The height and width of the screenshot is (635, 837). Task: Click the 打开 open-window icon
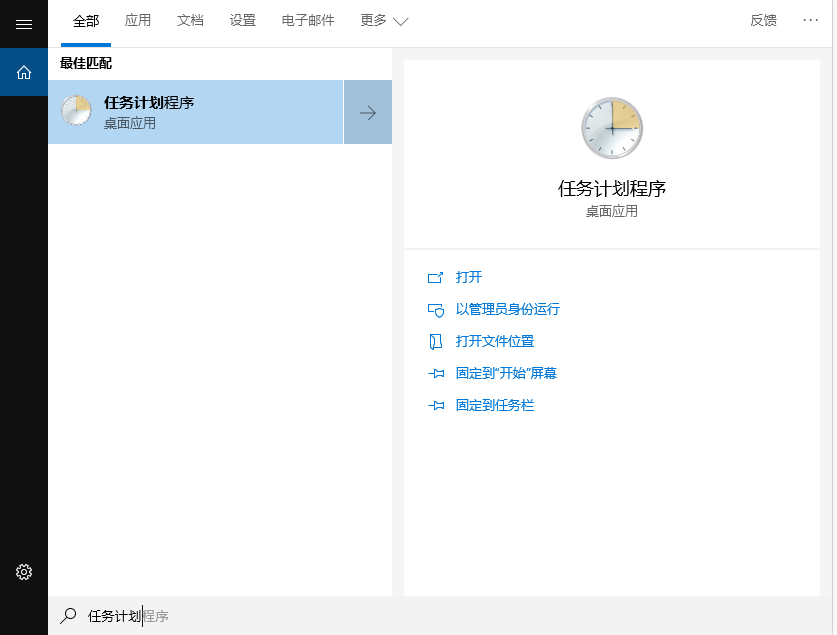click(x=436, y=277)
